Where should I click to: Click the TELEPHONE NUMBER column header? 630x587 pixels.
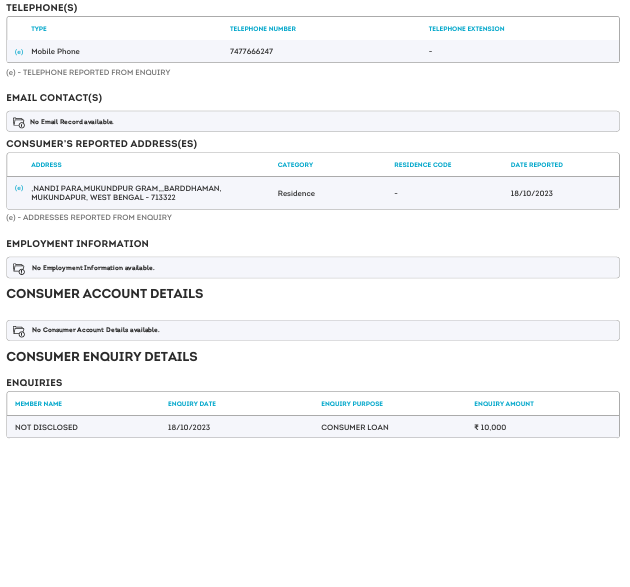point(262,29)
